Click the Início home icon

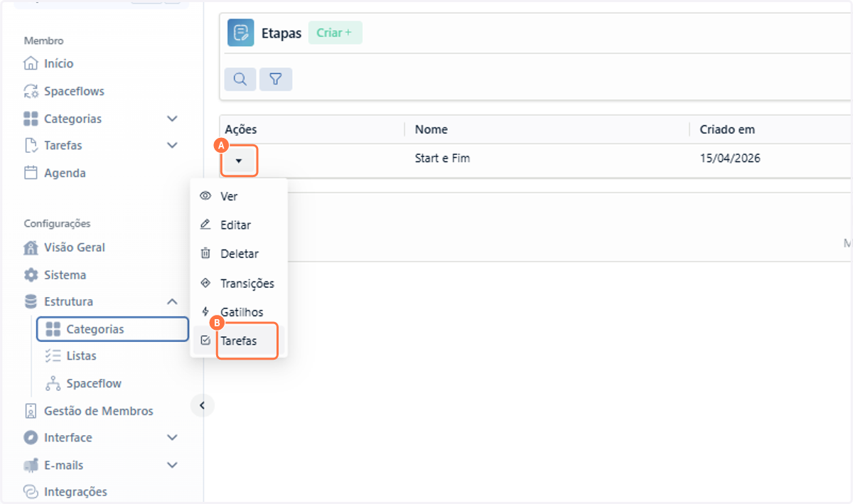coord(31,63)
